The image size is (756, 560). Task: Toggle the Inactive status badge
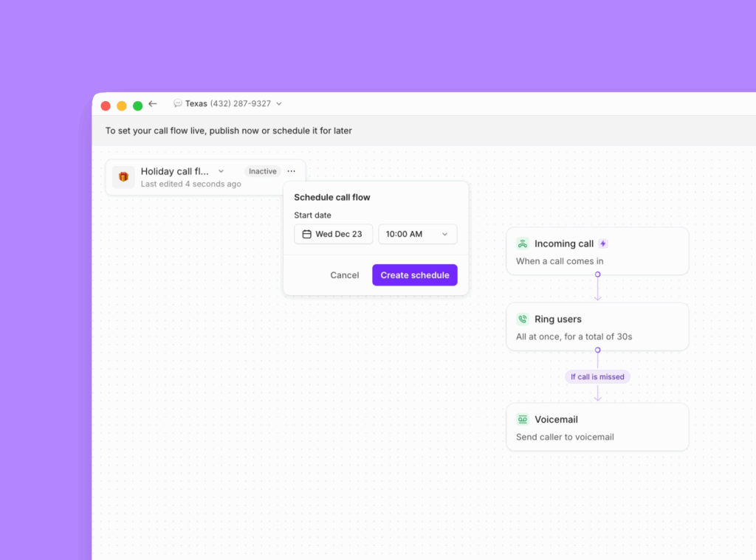[x=262, y=170]
